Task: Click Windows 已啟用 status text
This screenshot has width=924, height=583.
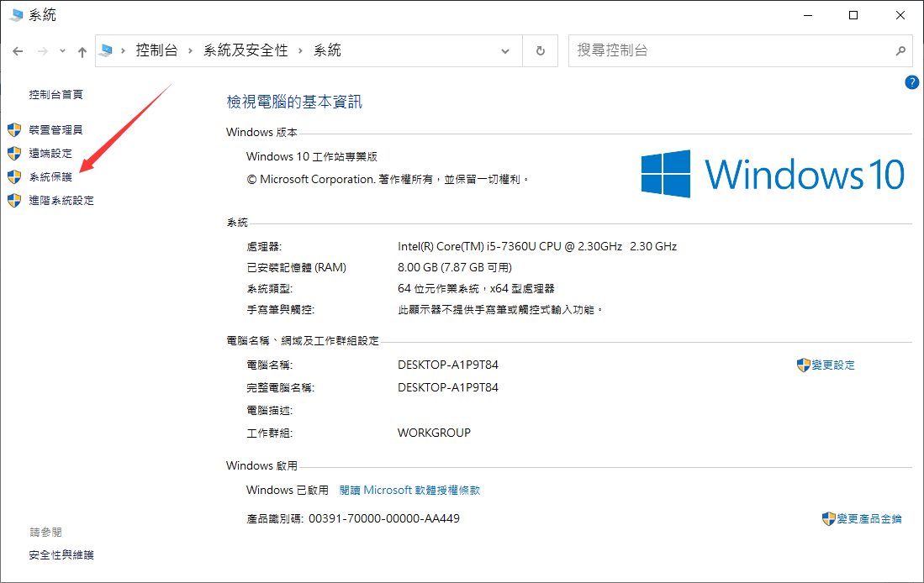Action: [x=287, y=490]
